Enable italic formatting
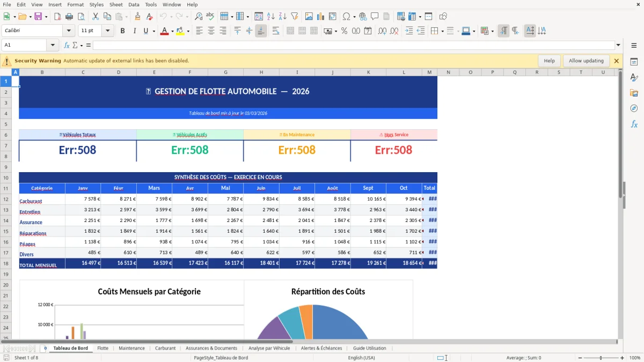Screen dimensions: 644x362 [x=134, y=31]
